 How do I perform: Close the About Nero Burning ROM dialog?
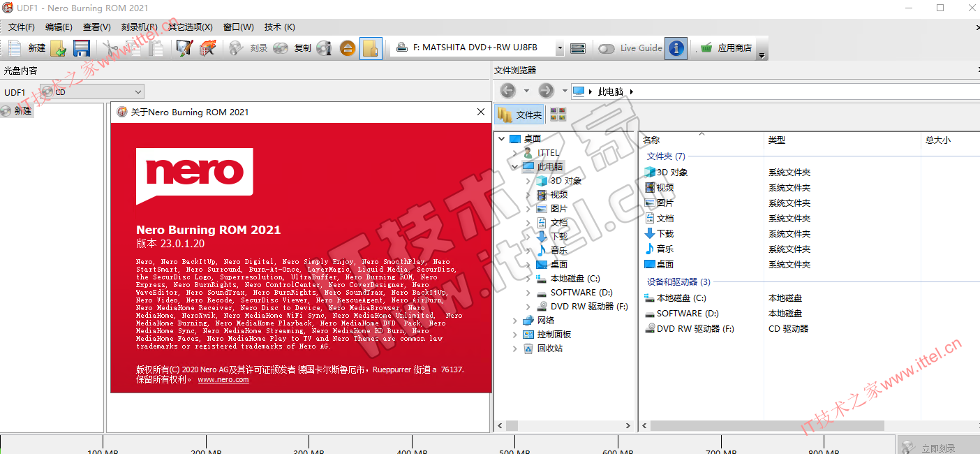coord(481,112)
